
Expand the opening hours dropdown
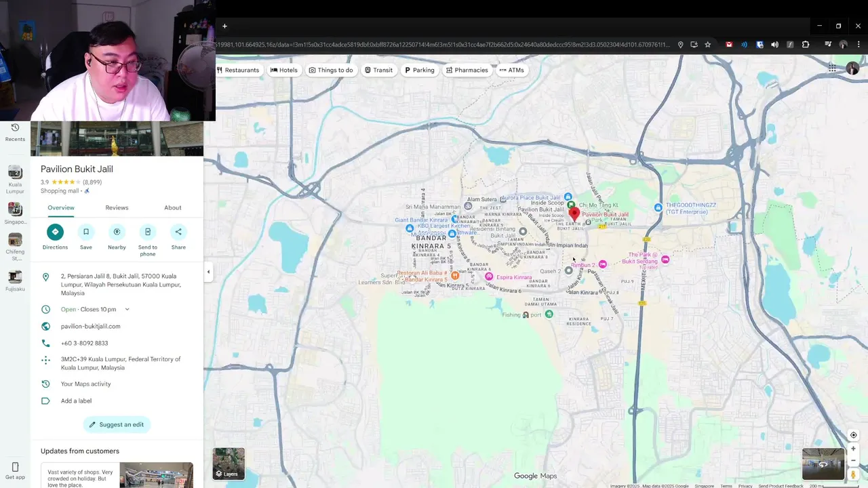point(127,309)
